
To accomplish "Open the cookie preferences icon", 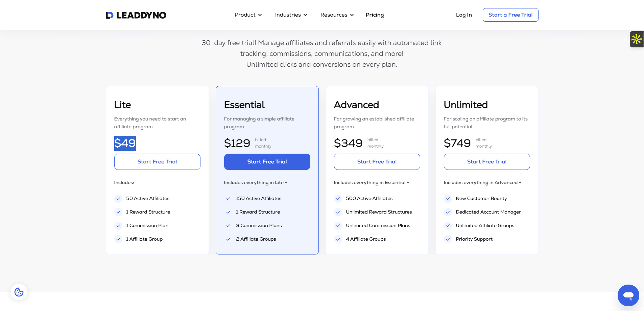I will click(x=19, y=292).
